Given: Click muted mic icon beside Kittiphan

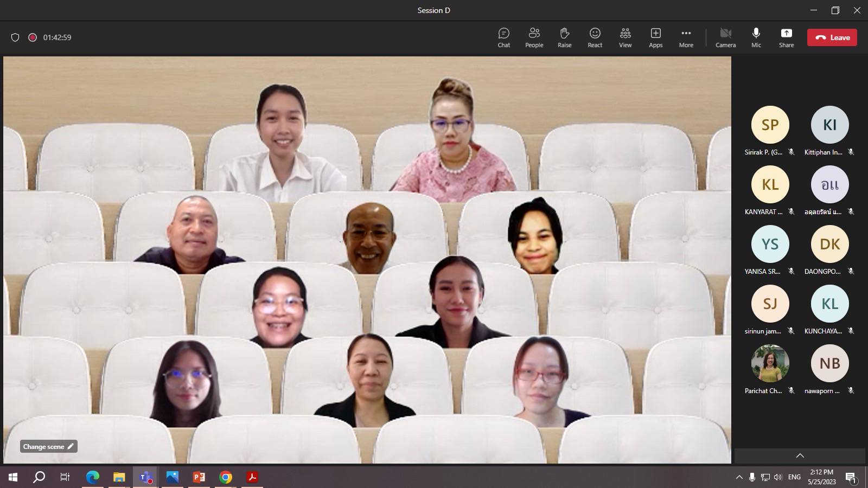Looking at the screenshot, I should point(851,152).
